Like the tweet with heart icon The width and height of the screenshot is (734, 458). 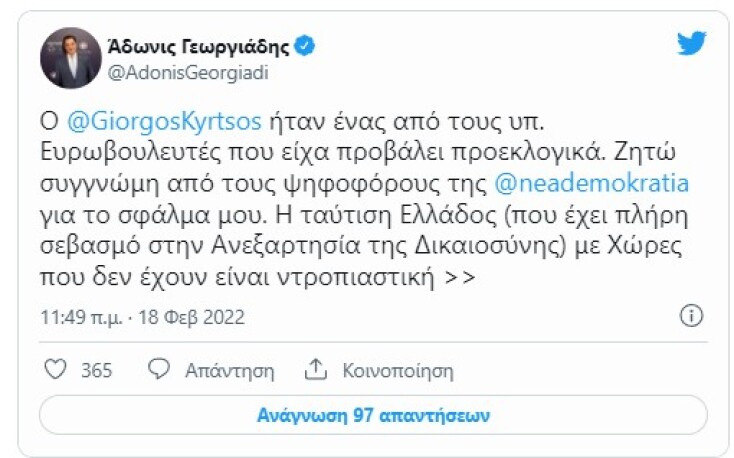pyautogui.click(x=57, y=370)
